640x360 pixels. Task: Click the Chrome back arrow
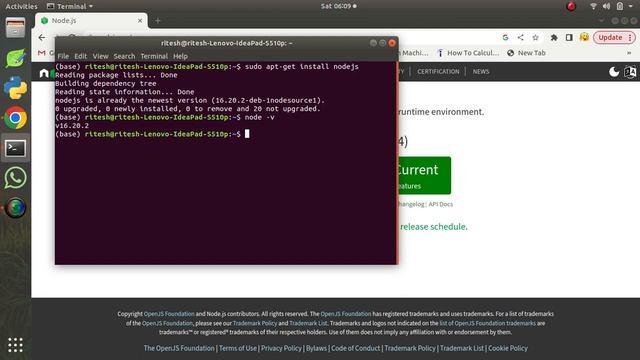point(42,38)
